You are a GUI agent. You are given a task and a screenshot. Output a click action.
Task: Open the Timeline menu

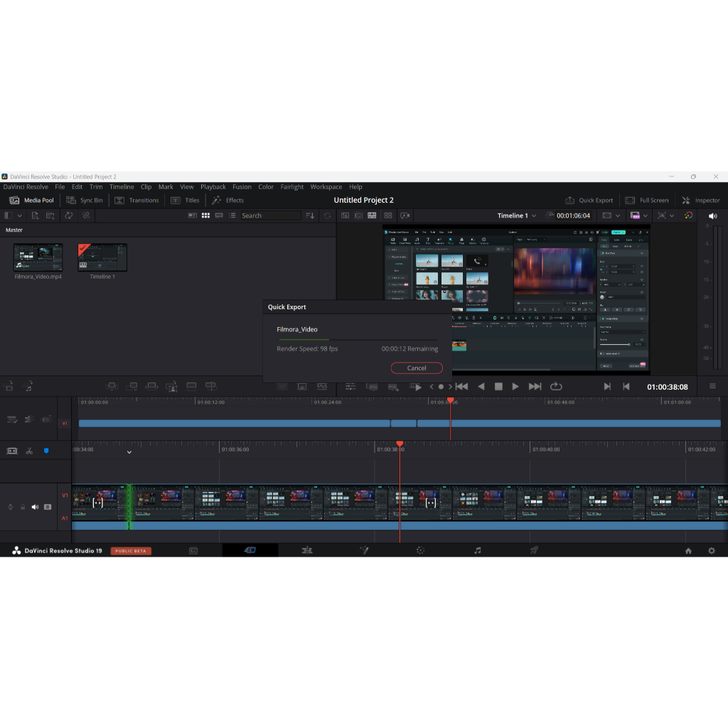click(122, 187)
